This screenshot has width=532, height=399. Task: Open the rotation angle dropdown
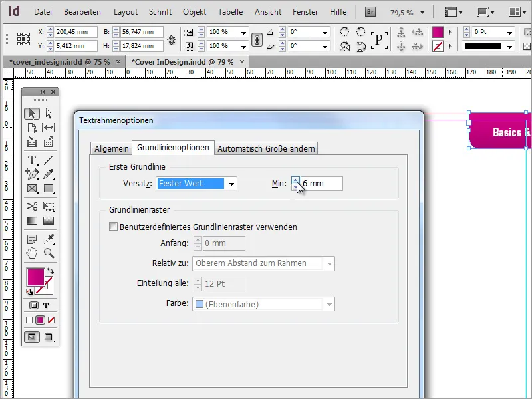(x=325, y=33)
